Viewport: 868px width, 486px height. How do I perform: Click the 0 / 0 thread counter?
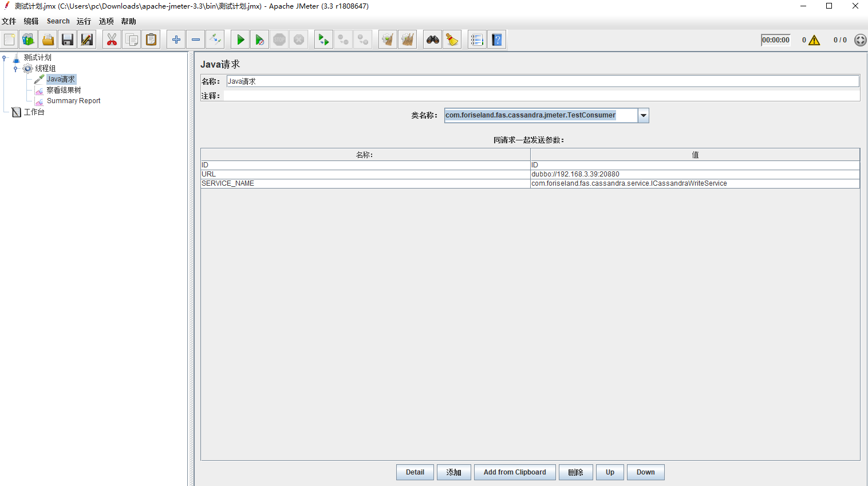coord(840,40)
